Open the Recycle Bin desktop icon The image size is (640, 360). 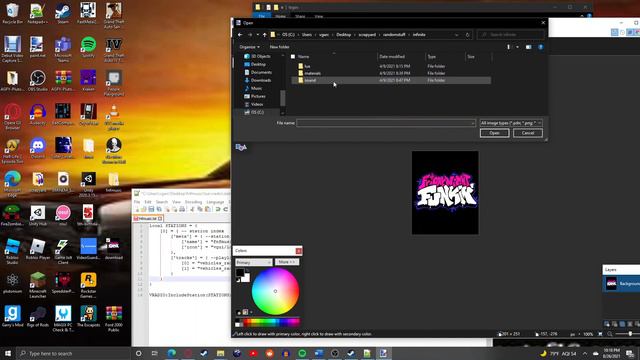point(12,13)
